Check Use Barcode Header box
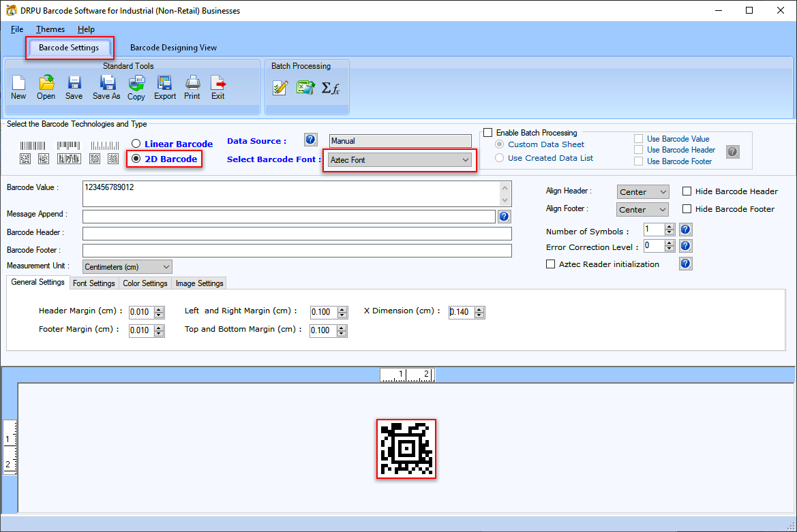This screenshot has width=797, height=532. [638, 150]
